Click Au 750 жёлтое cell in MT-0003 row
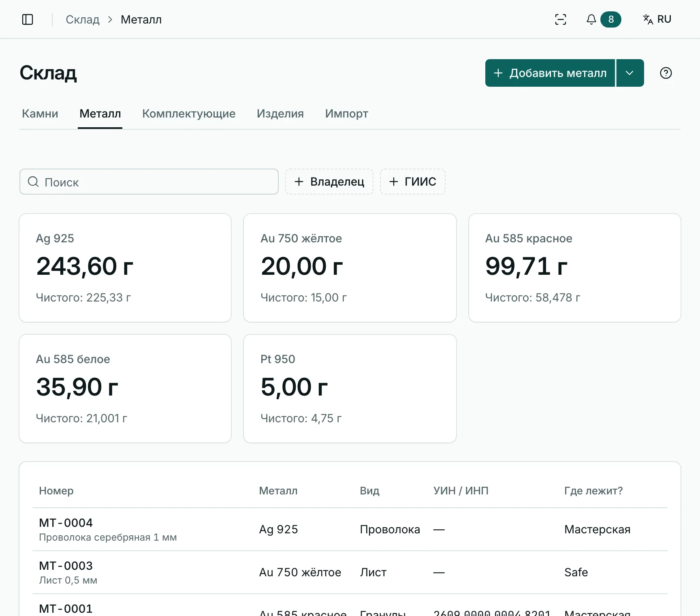The height and width of the screenshot is (616, 700). click(x=300, y=572)
